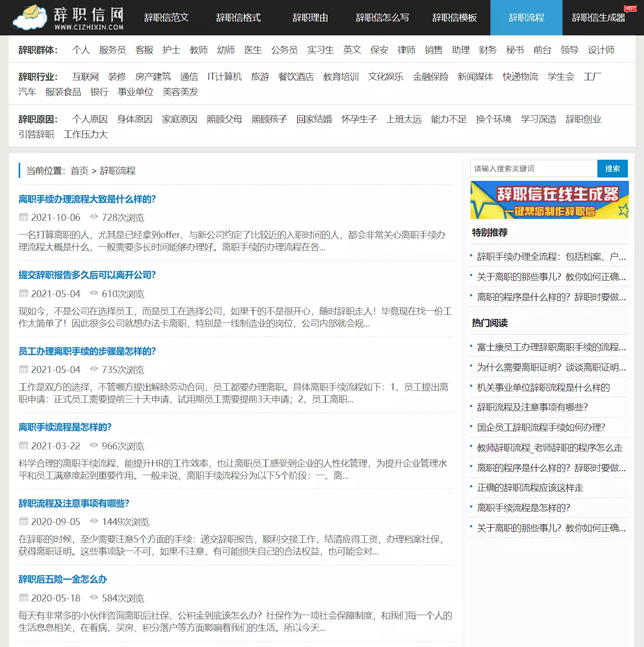Click eye icon next to 1449次浏览
Screen dimensions: 644x647
[x=94, y=521]
